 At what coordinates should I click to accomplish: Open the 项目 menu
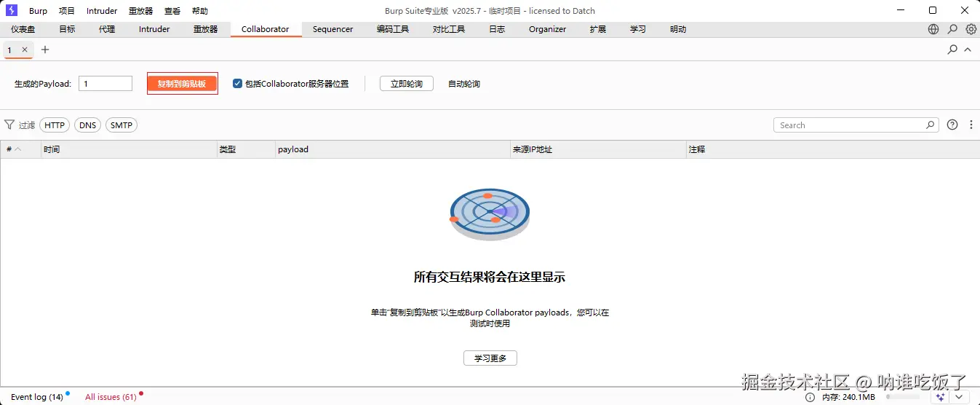click(x=66, y=11)
